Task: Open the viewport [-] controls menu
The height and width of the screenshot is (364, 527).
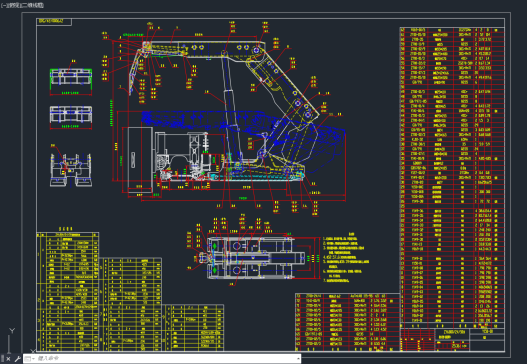Action: point(4,5)
